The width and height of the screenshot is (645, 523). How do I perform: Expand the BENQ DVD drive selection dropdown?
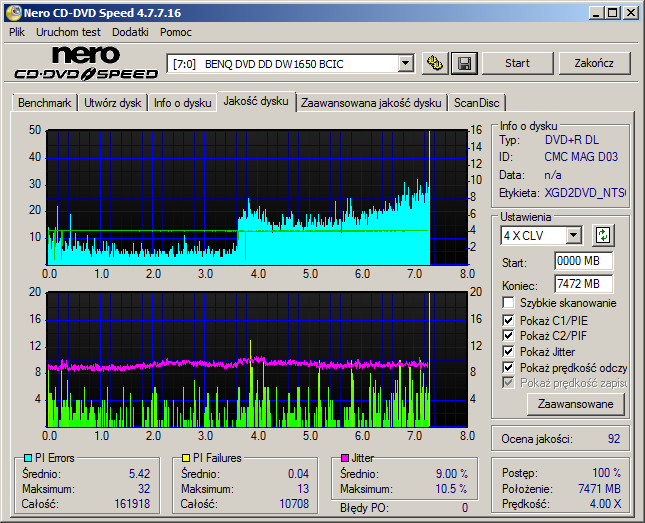[x=405, y=63]
